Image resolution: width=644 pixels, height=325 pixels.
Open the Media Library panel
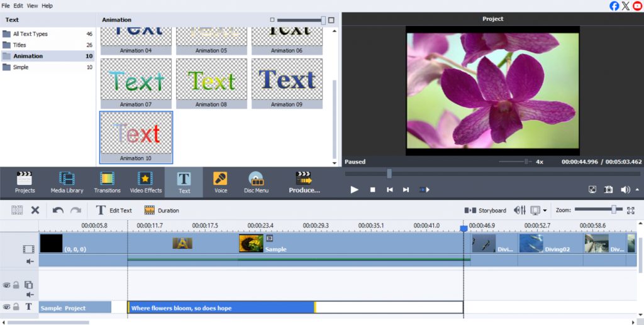coord(66,182)
